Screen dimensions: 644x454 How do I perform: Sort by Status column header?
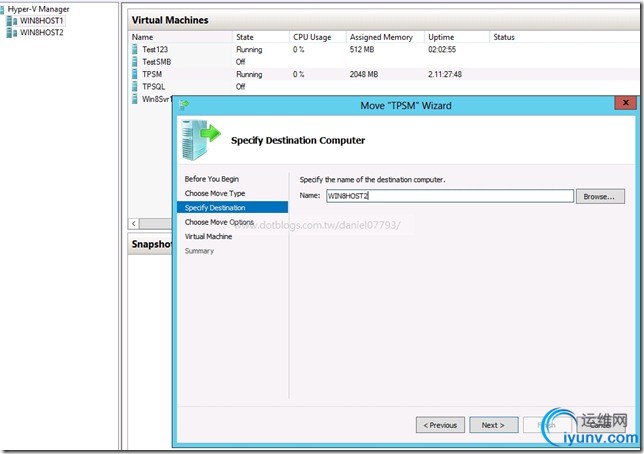pos(564,37)
